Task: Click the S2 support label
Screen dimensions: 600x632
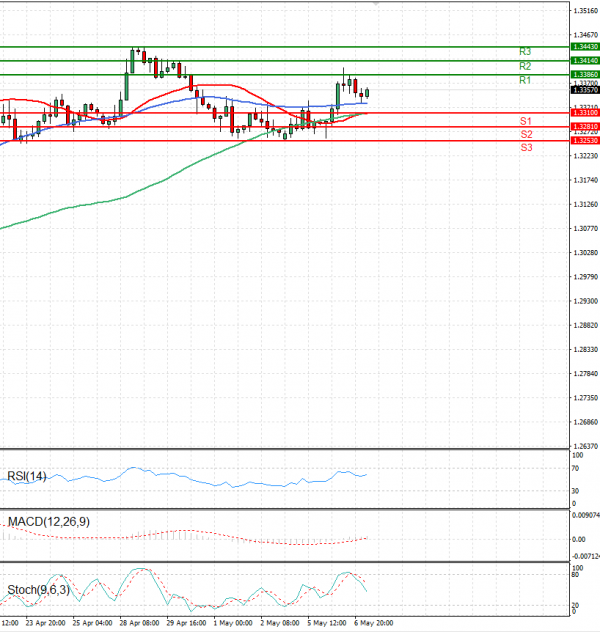Action: pyautogui.click(x=526, y=134)
